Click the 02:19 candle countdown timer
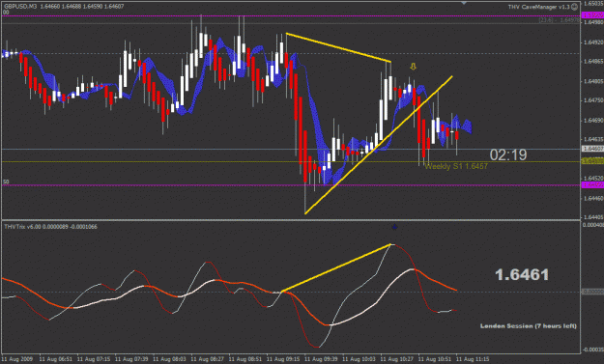 (x=508, y=154)
